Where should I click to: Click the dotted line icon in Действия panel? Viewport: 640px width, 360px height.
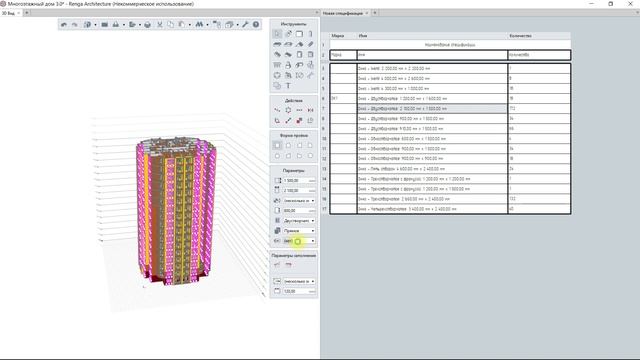point(299,110)
